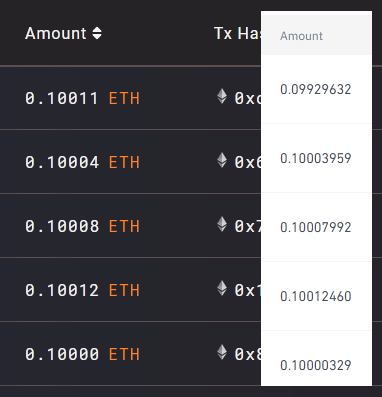Viewport: 382px width, 397px height.
Task: Click Ethereum icon in 0.10012 ETH row
Action: (222, 288)
